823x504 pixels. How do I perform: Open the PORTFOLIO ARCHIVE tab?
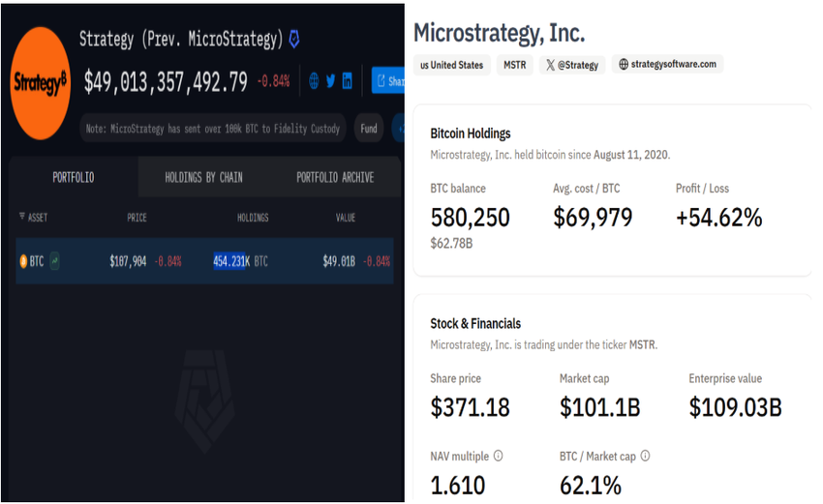(x=335, y=177)
